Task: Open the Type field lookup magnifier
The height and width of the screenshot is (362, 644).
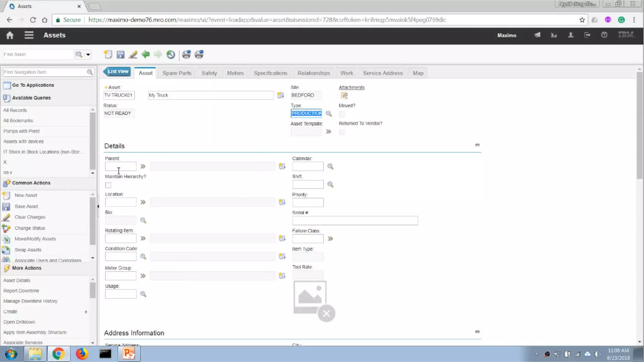Action: (329, 113)
